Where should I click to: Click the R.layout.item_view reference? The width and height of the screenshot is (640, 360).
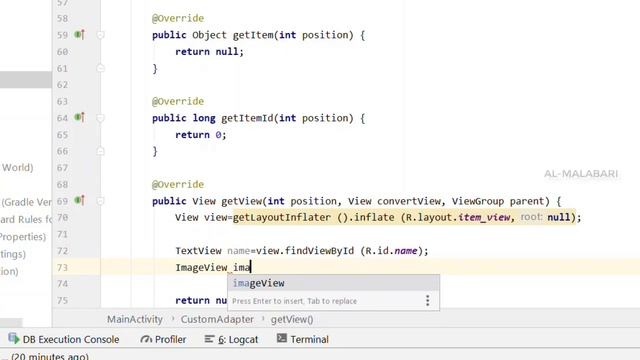point(458,218)
